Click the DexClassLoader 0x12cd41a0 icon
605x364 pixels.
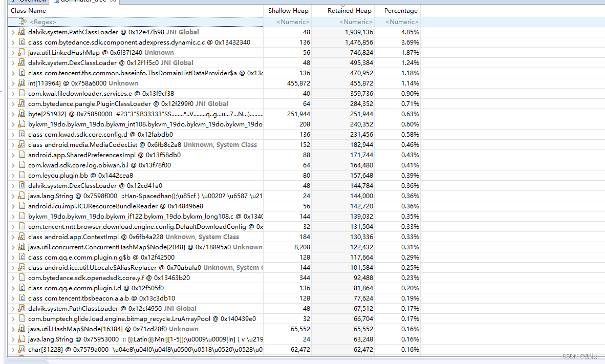pyautogui.click(x=22, y=186)
